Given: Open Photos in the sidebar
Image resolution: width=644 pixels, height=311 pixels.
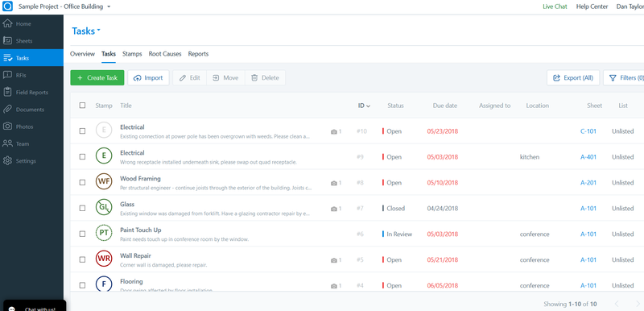Looking at the screenshot, I should (x=31, y=127).
